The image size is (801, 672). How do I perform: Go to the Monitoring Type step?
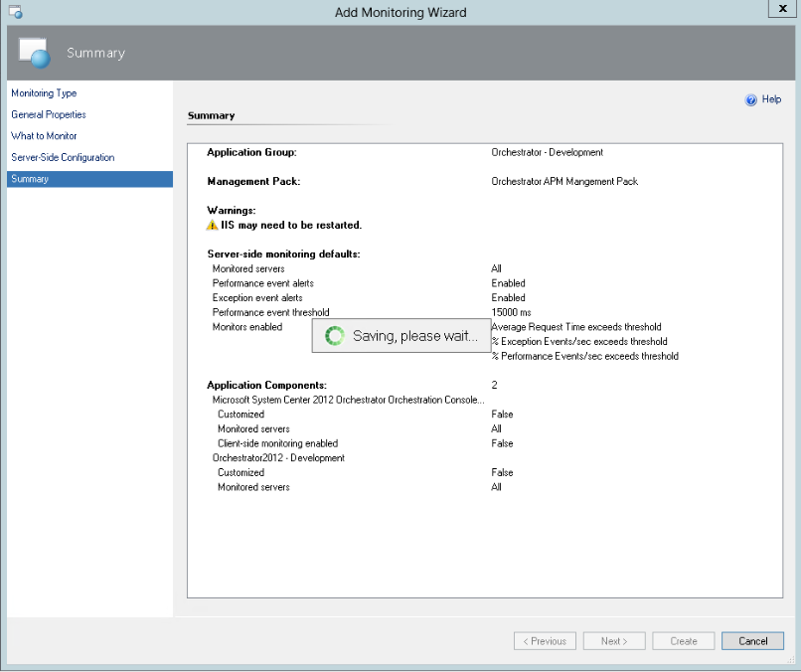tap(44, 93)
